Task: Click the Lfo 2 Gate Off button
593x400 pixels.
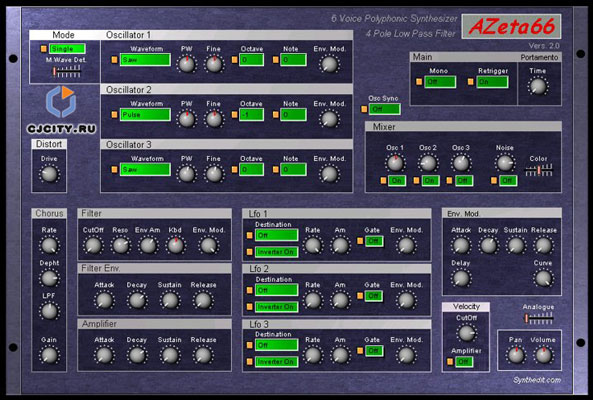Action: pyautogui.click(x=374, y=296)
